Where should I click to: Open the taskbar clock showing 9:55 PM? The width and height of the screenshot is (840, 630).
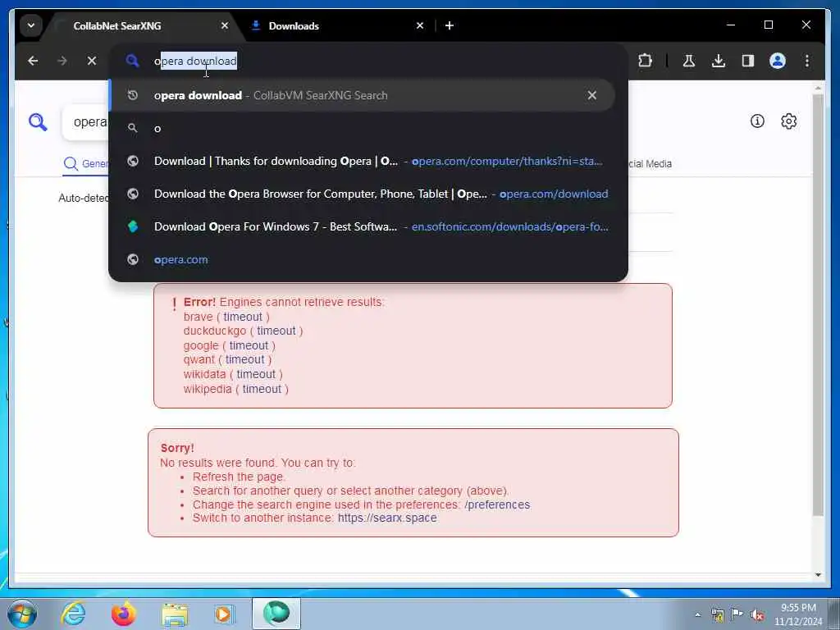coord(797,614)
